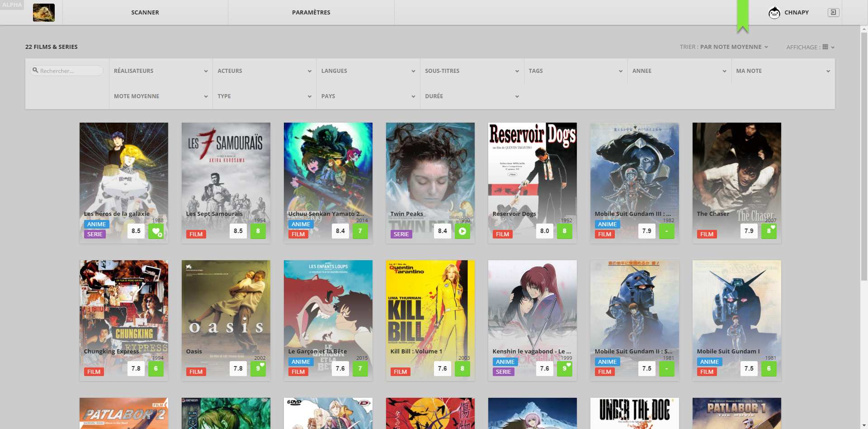Toggle the FILM tag on Reservoir Dogs
The width and height of the screenshot is (868, 429).
(x=502, y=234)
